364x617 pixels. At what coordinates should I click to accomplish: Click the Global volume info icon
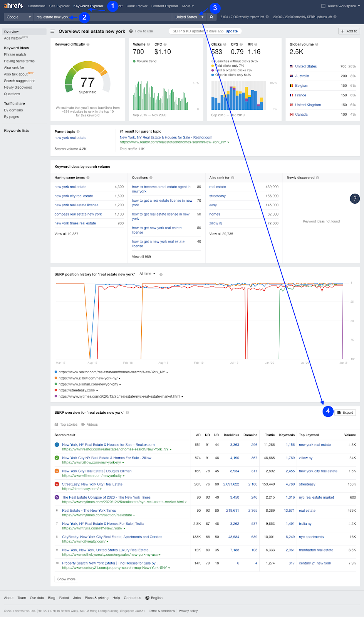[x=317, y=44]
